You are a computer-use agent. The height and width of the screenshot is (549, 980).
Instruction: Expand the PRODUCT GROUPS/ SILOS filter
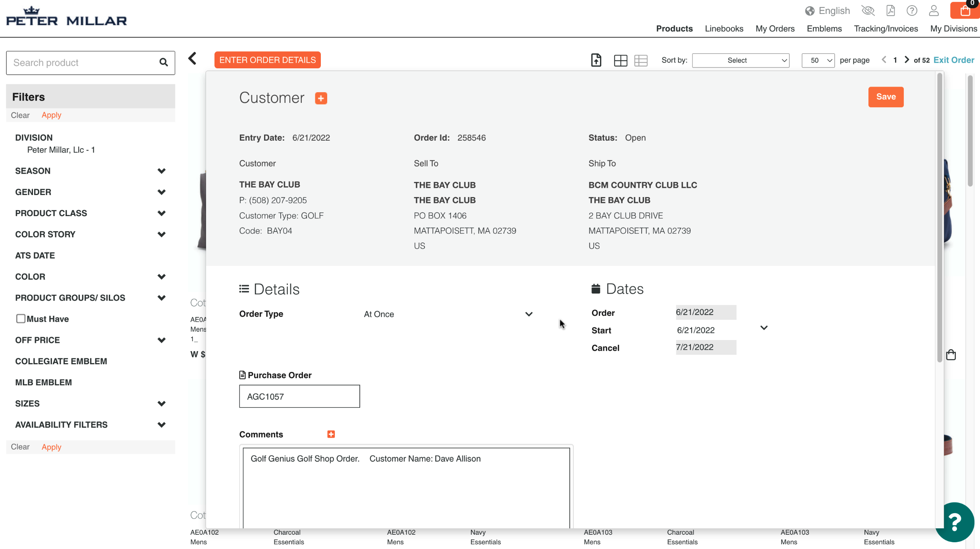161,298
